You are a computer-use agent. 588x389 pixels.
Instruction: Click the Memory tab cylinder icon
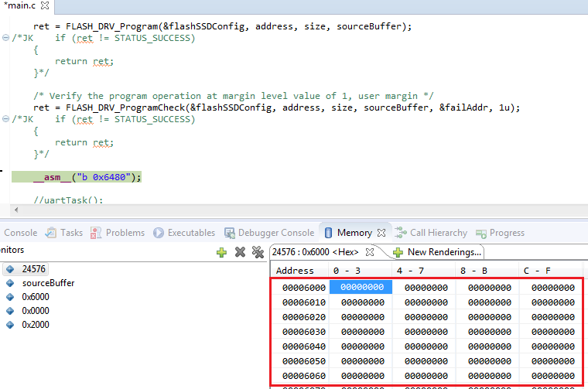click(328, 233)
